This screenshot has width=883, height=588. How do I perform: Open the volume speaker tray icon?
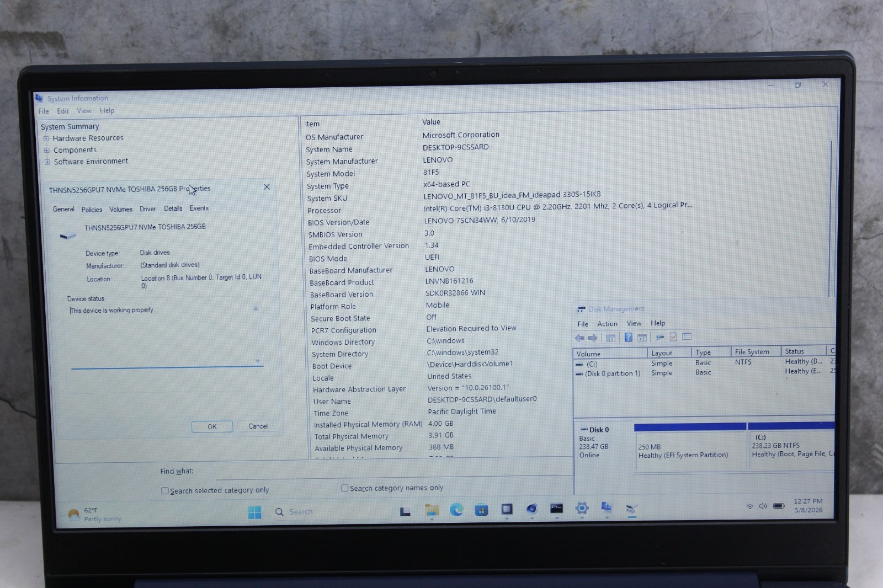pos(763,506)
